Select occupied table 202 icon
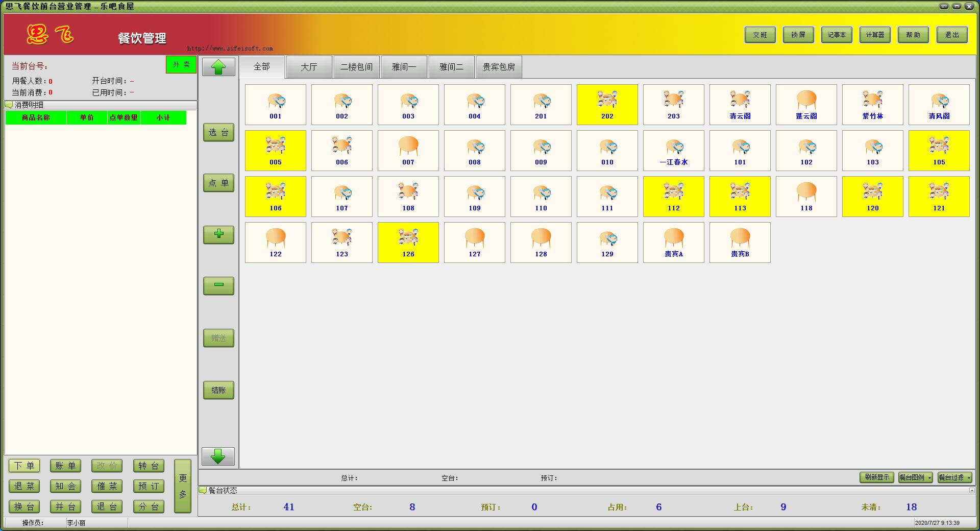Screen dimensions: 980x531 (607, 104)
